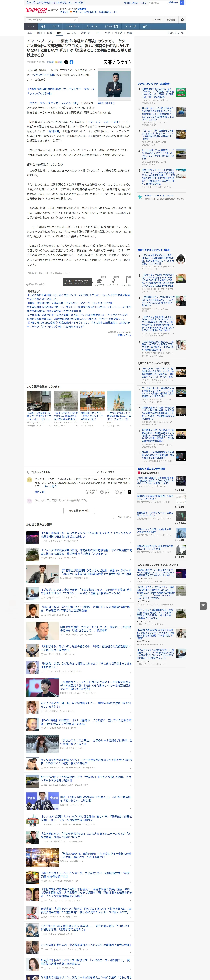Open the 4:31 video ranking thumbnail
The image size is (210, 980).
[x=181, y=372]
